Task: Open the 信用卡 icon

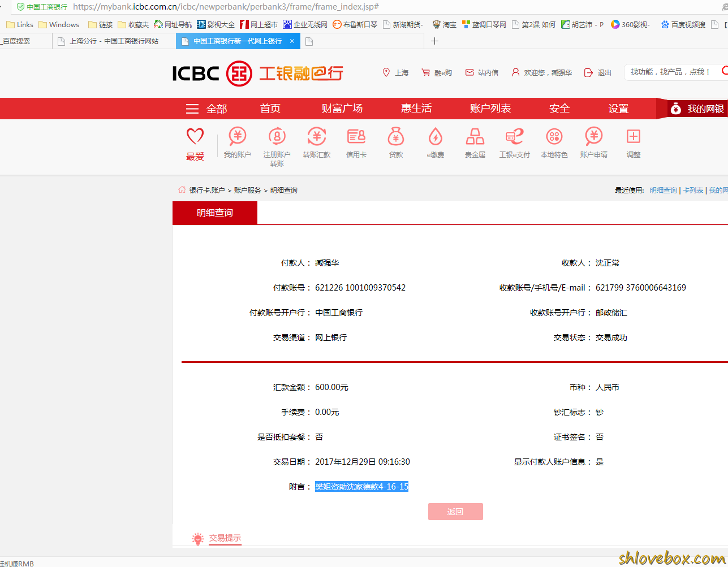Action: (356, 137)
